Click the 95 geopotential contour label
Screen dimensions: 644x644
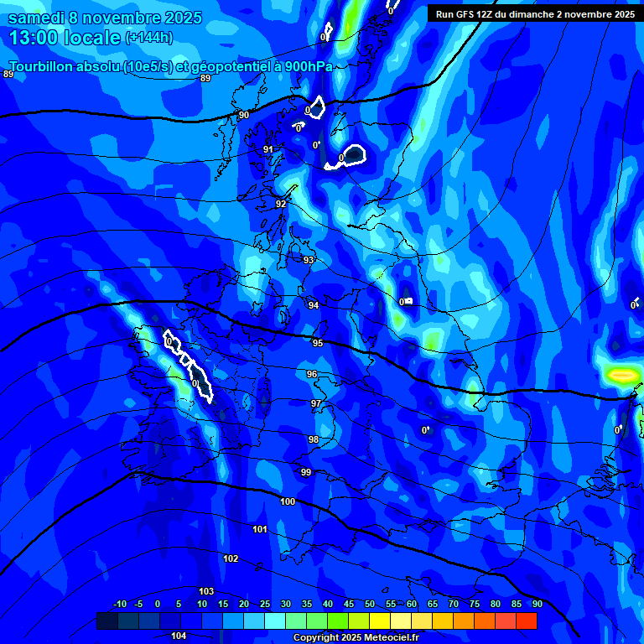[318, 343]
